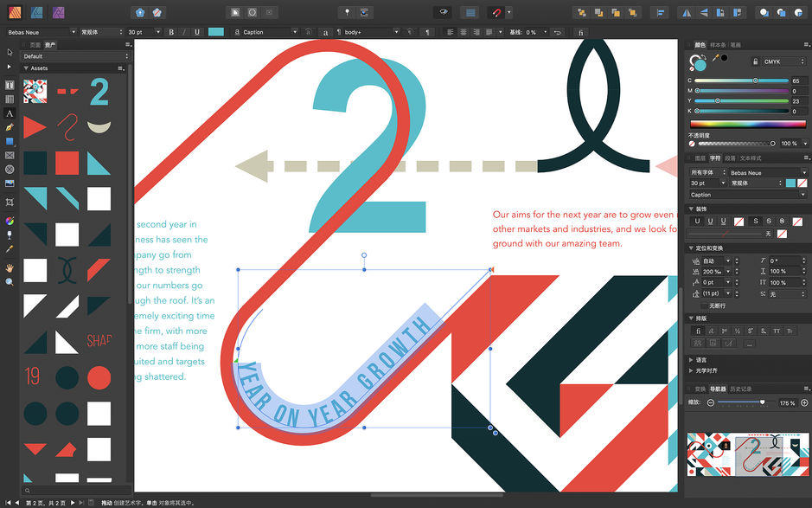
Task: Select the Pen tool
Action: tap(10, 127)
